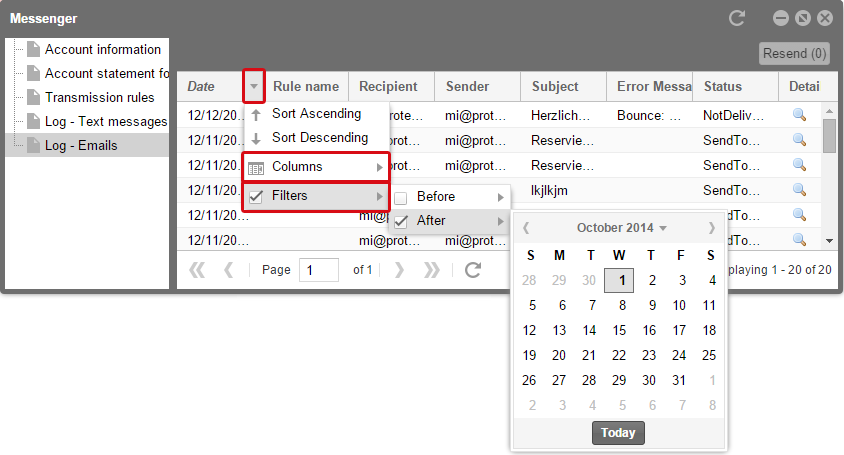Click the grid vertical scrollbar handle
This screenshot has width=844, height=455.
[x=829, y=136]
